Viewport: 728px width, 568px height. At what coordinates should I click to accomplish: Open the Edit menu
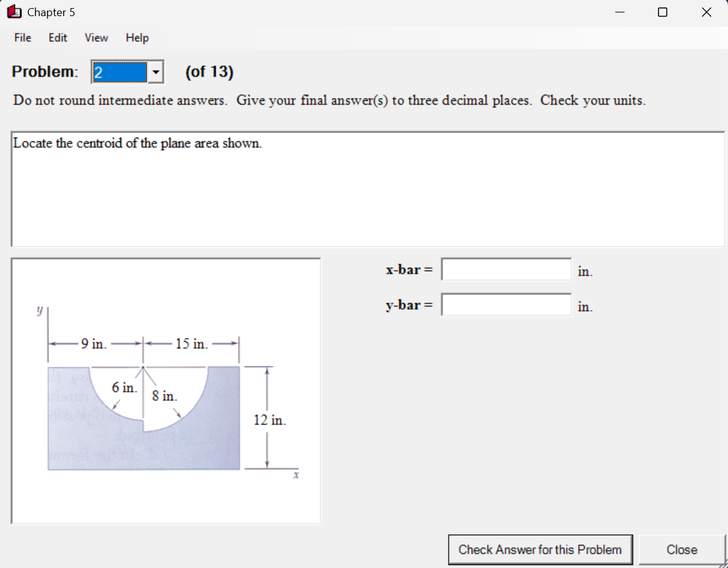57,38
